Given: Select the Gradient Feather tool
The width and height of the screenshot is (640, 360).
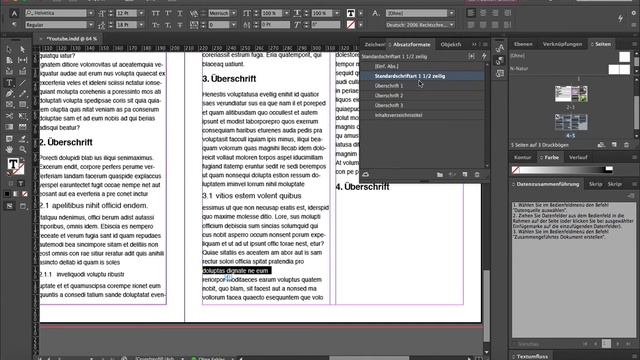Looking at the screenshot, I should click(22, 127).
